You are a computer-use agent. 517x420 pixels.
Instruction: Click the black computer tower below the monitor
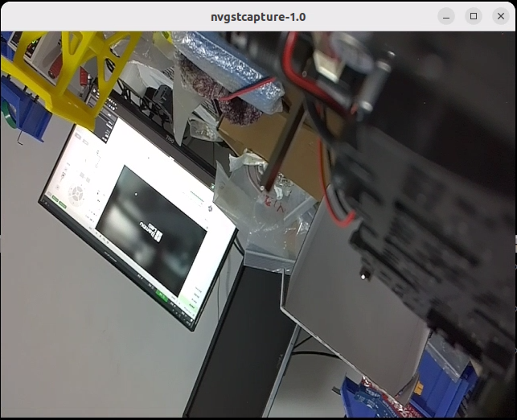pyautogui.click(x=240, y=343)
